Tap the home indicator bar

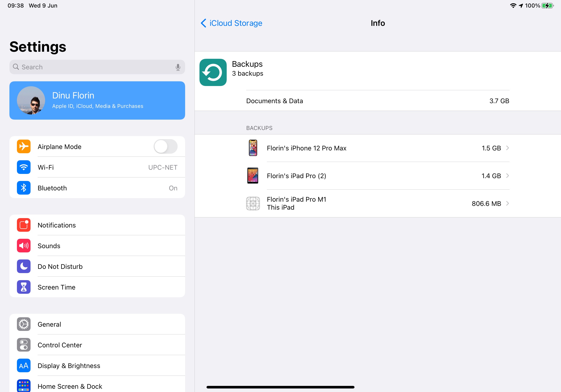pos(280,387)
